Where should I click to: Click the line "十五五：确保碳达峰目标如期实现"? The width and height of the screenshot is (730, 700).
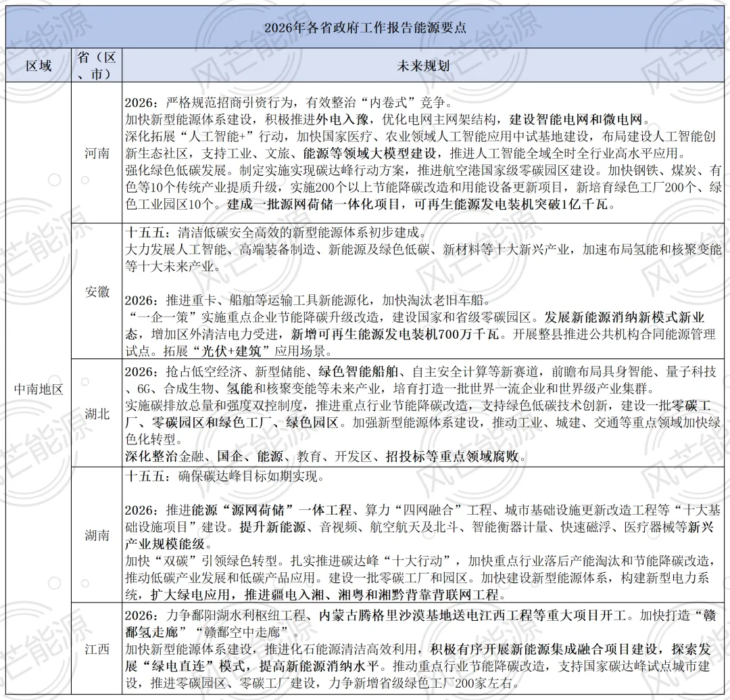221,476
